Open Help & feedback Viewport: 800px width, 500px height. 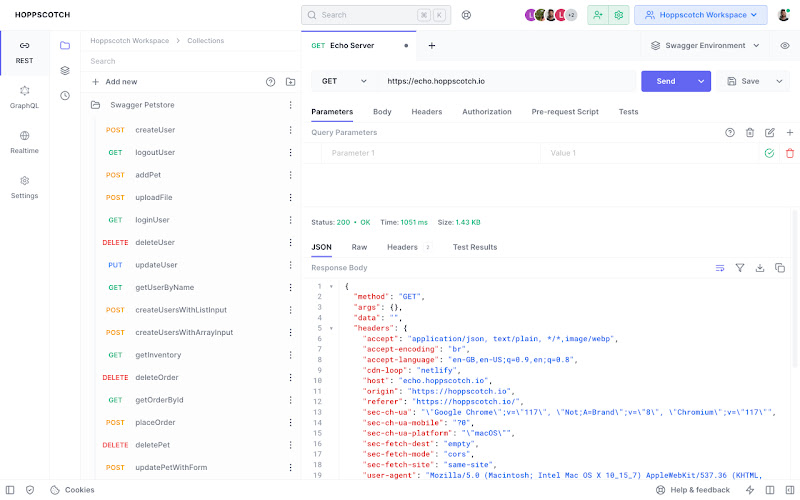pos(693,490)
